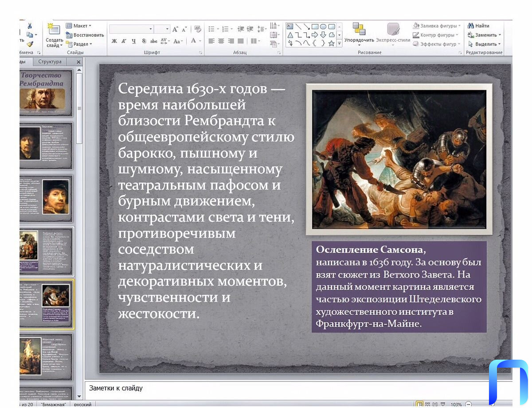Screen dimensions: 532x408
Task: Toggle strikethrough abc button
Action: click(x=154, y=41)
